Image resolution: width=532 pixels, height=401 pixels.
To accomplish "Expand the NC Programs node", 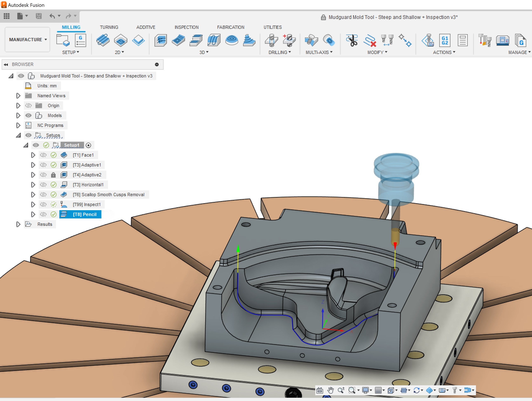I will tap(18, 125).
